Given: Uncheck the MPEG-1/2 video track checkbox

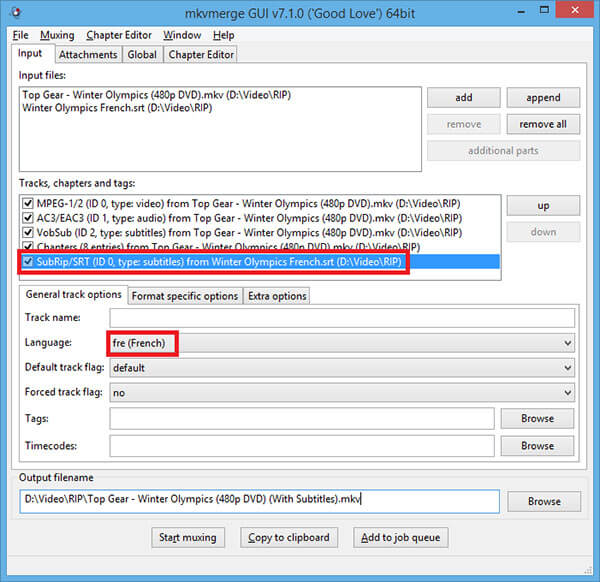Looking at the screenshot, I should click(28, 203).
